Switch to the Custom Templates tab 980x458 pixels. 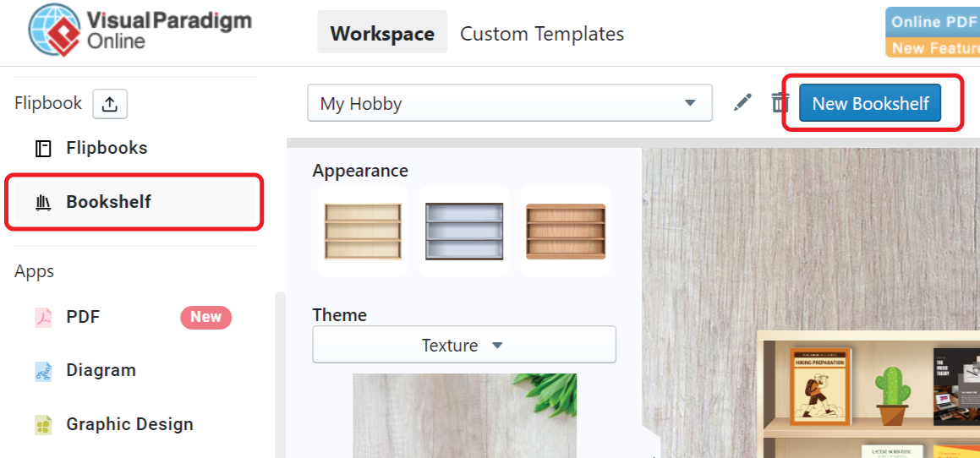click(542, 34)
